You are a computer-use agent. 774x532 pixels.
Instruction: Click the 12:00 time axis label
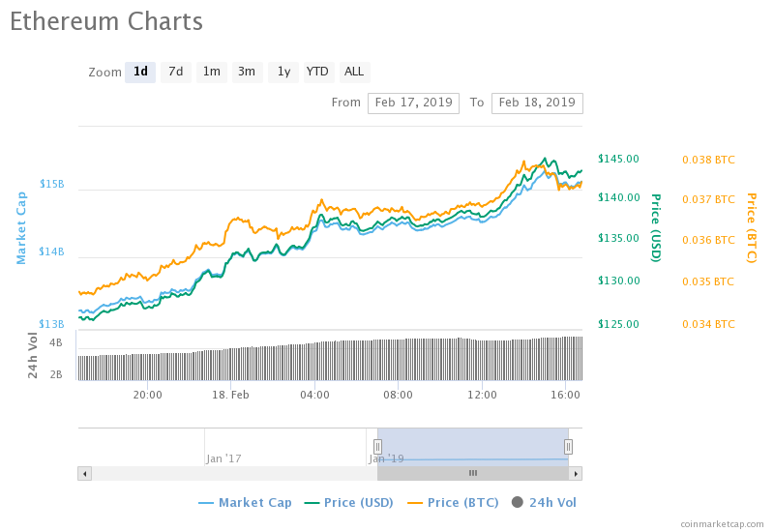(482, 395)
